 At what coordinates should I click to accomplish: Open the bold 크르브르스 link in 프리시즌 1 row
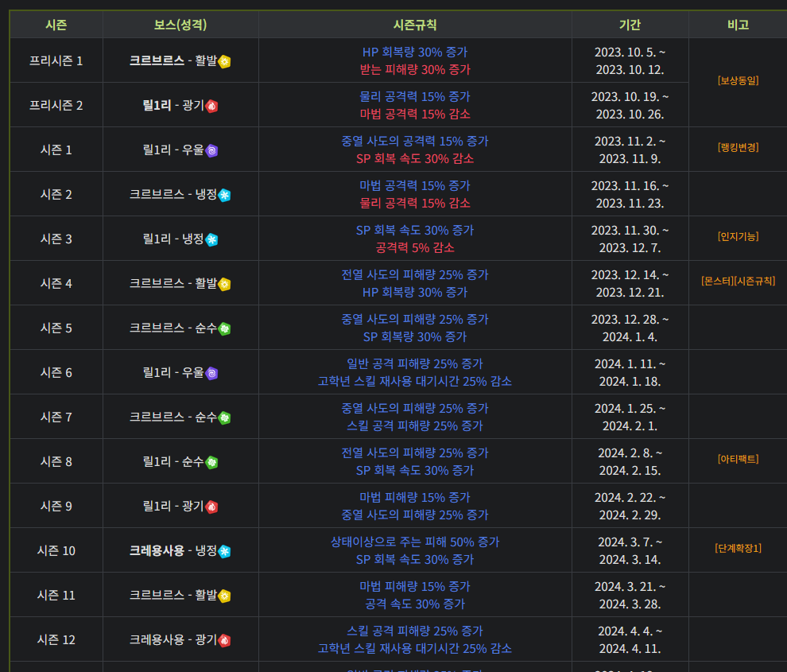157,60
